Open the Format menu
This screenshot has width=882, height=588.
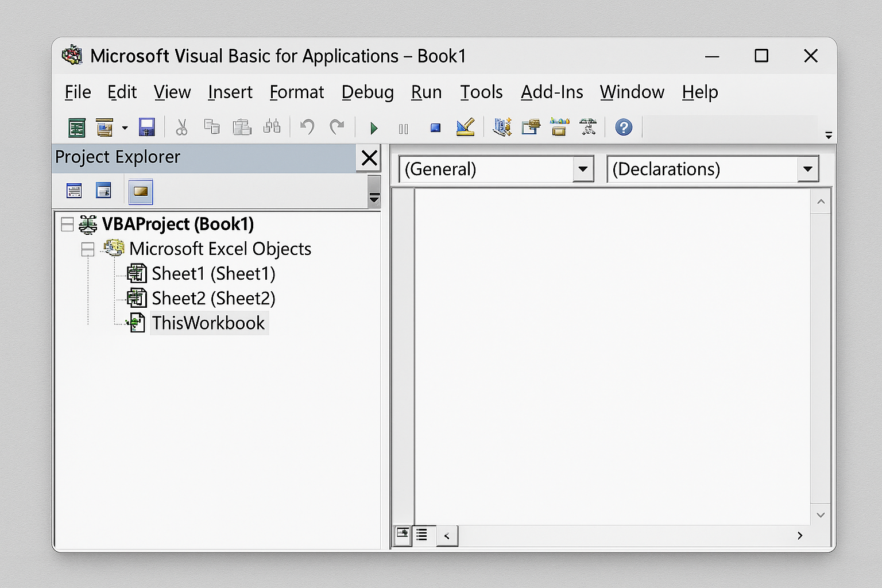coord(296,92)
